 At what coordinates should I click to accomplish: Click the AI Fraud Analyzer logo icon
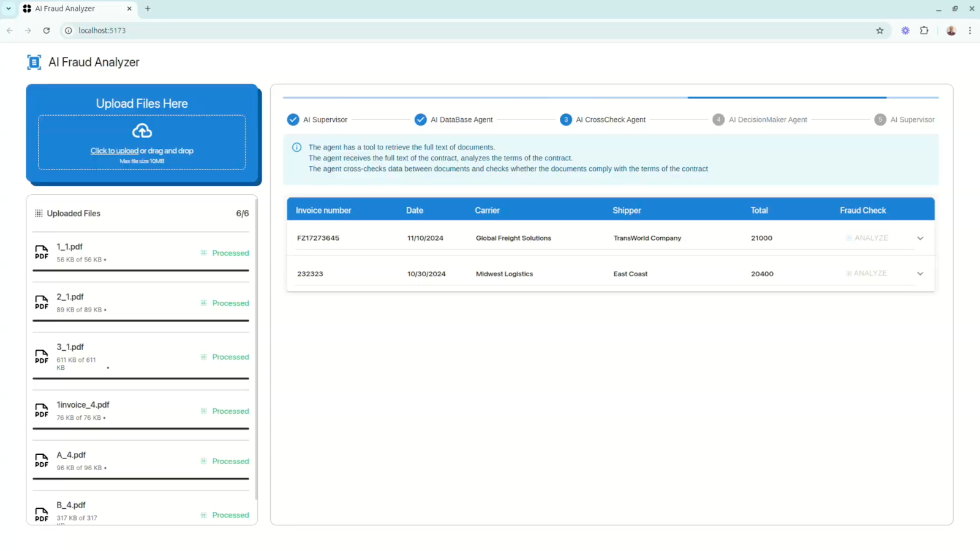click(x=34, y=62)
